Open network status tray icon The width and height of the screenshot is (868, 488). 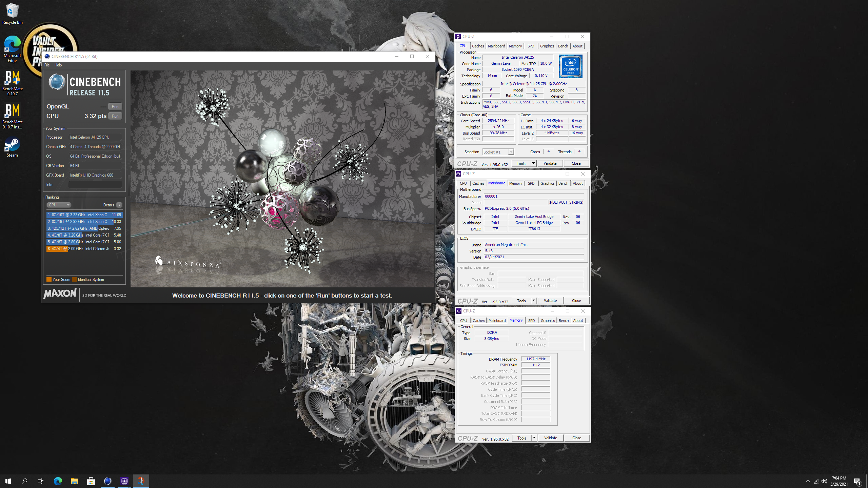[816, 481]
